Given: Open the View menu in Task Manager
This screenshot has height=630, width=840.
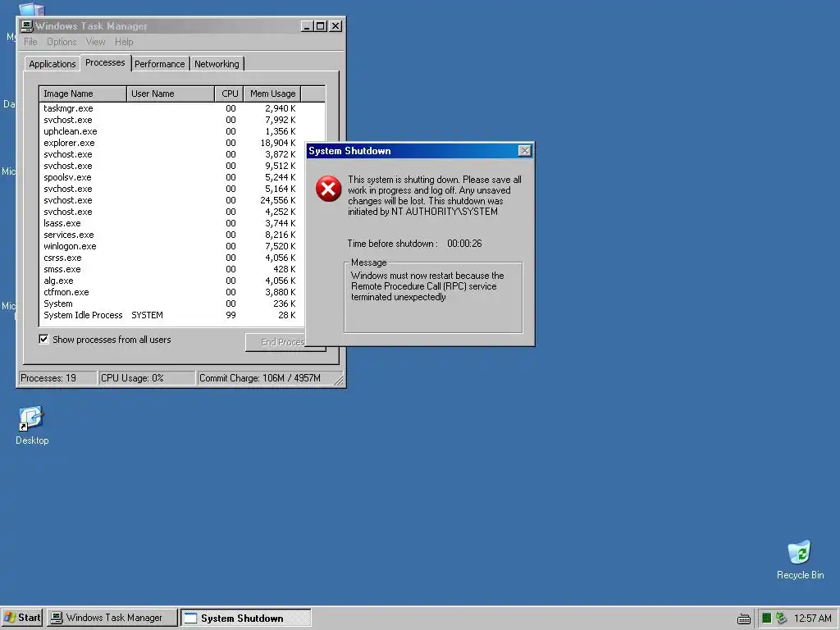Looking at the screenshot, I should 95,42.
